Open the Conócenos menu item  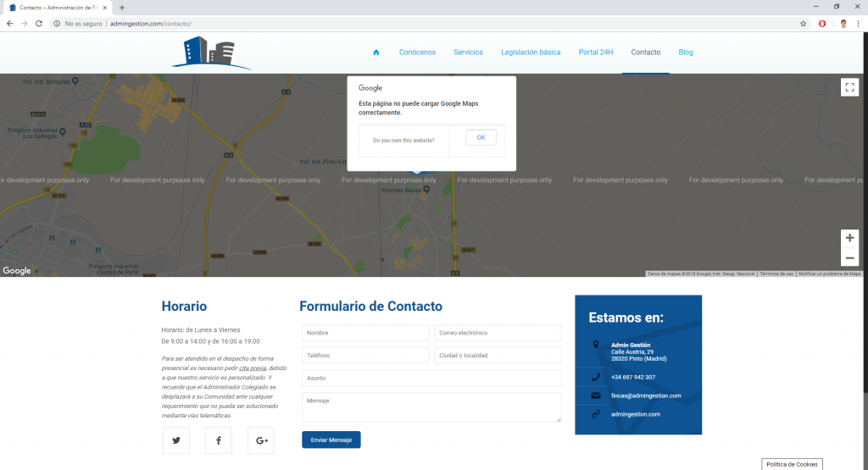pyautogui.click(x=417, y=53)
